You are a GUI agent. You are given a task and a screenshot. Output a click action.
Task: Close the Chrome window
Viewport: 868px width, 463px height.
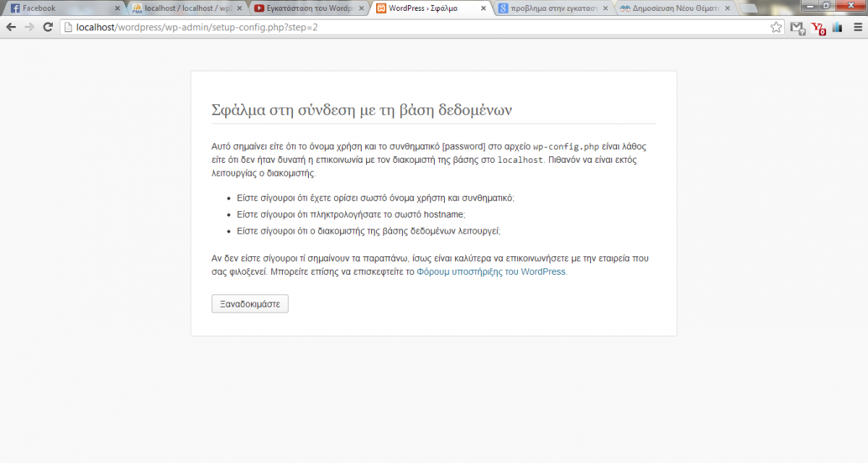(850, 5)
